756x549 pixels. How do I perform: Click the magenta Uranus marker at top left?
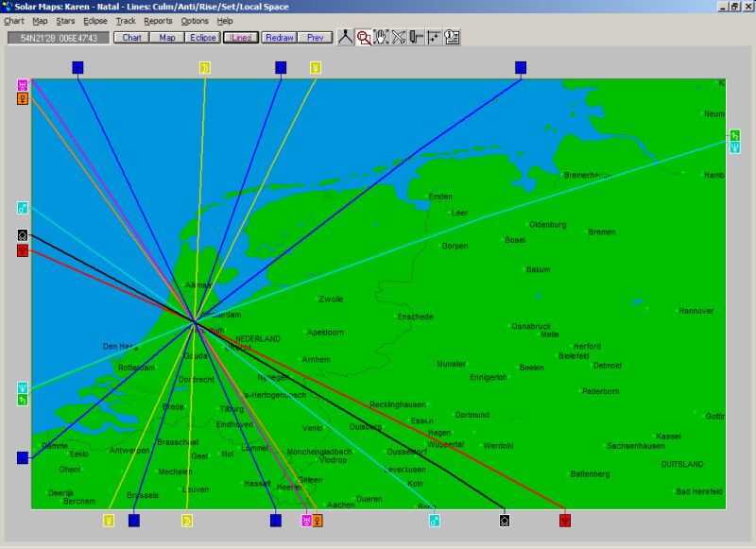click(23, 85)
